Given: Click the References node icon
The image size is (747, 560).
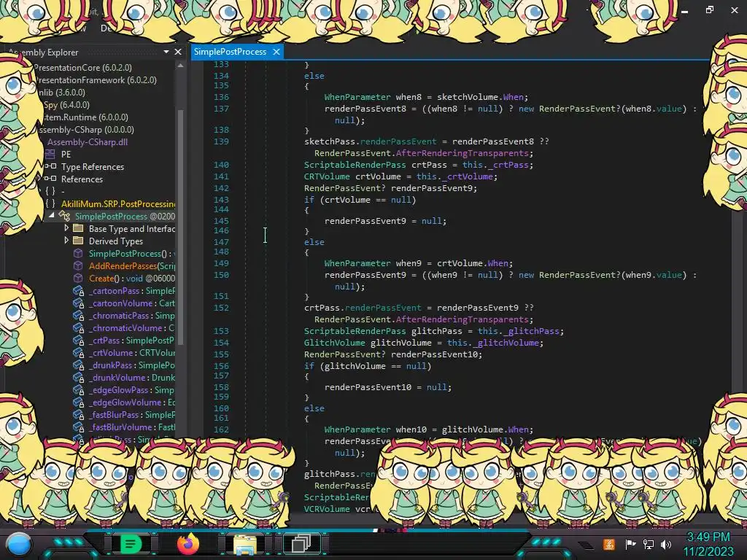Looking at the screenshot, I should (50, 179).
